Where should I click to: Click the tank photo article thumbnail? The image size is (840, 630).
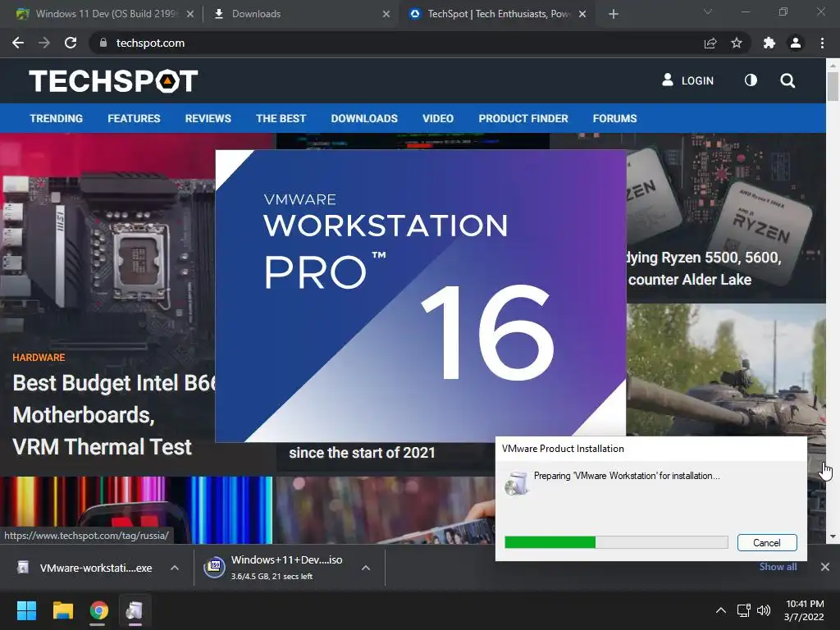point(726,370)
